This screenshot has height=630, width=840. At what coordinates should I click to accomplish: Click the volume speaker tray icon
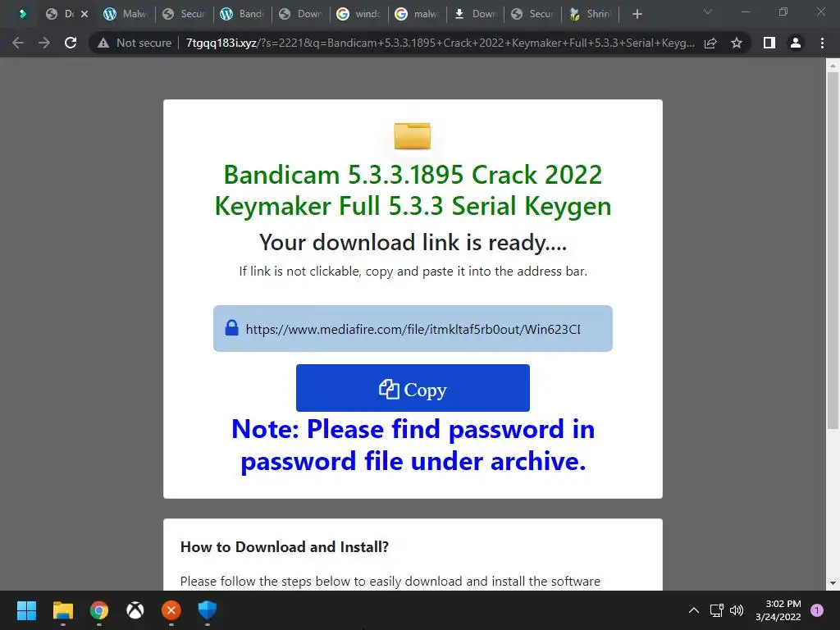[x=737, y=610]
